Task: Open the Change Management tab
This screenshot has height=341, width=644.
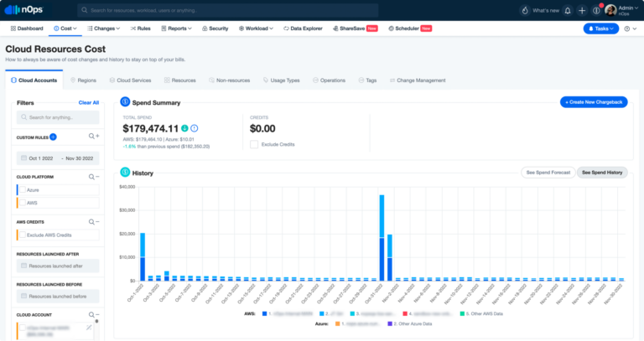Action: [423, 80]
